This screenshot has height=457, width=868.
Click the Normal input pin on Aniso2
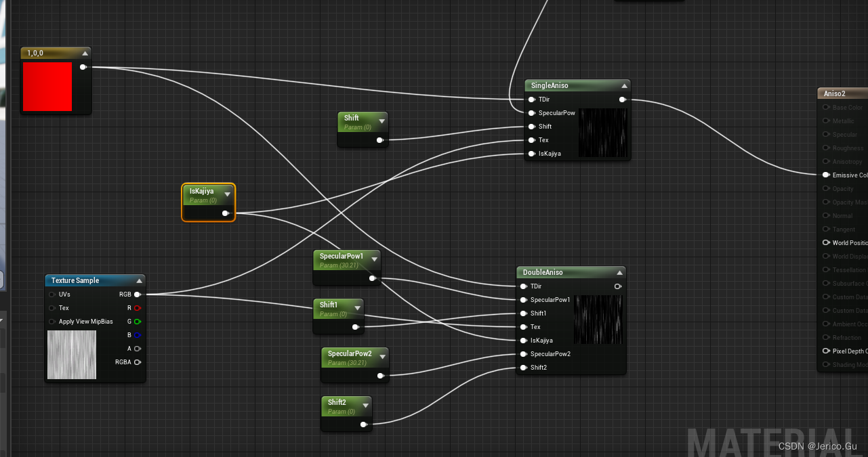(826, 215)
